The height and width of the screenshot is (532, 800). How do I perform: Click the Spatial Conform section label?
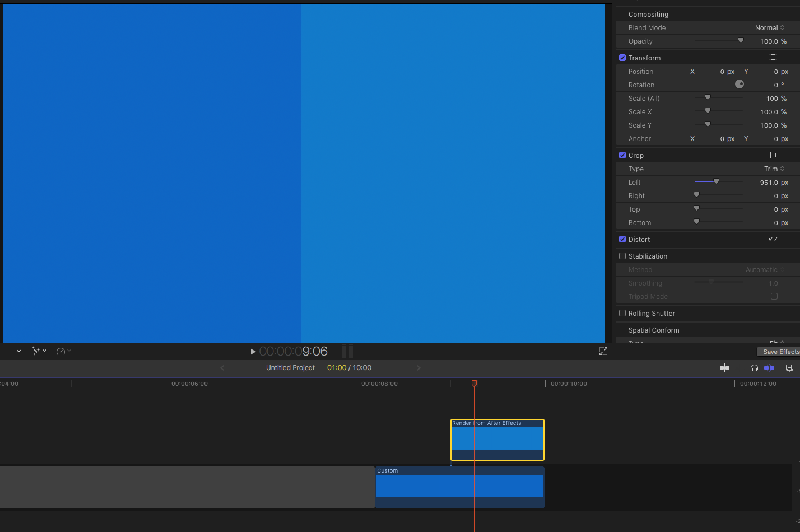(x=654, y=330)
